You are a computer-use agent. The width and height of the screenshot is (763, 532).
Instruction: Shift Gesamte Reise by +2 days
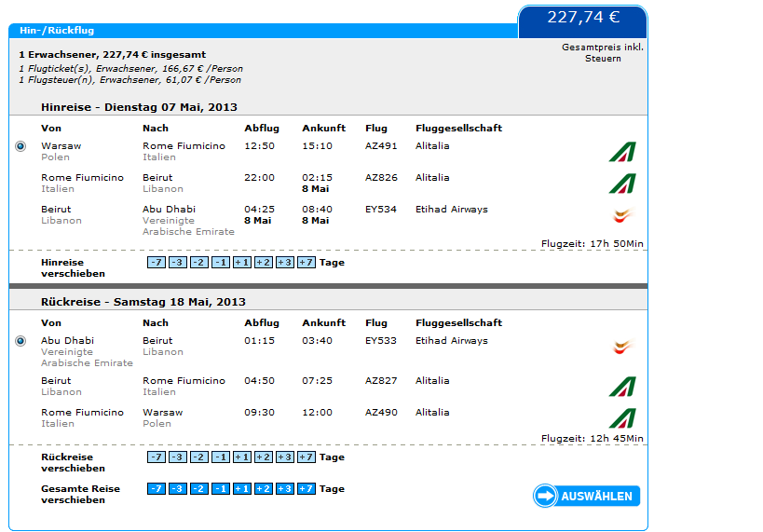264,489
